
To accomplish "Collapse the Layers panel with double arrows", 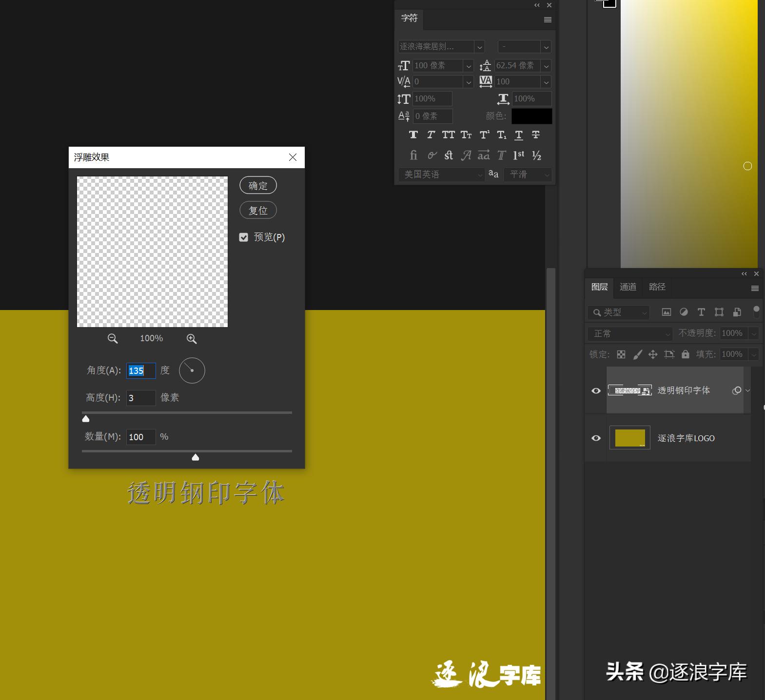I will point(744,274).
